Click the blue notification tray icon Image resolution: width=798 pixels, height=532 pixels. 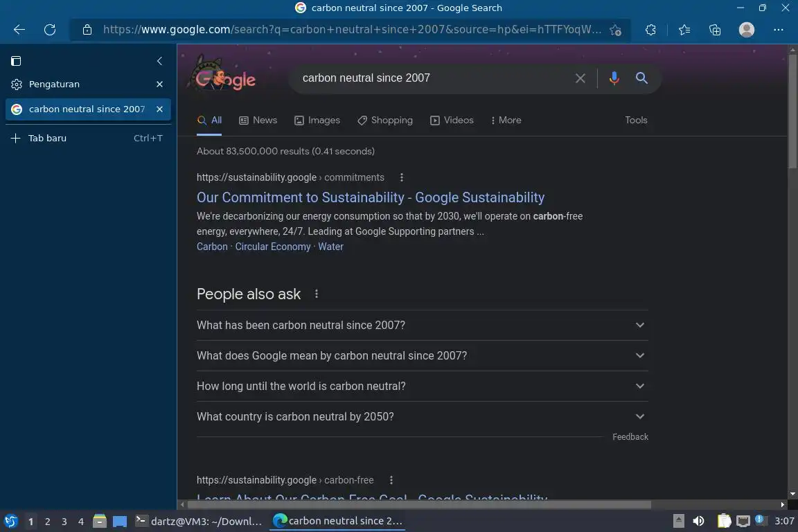click(x=759, y=520)
